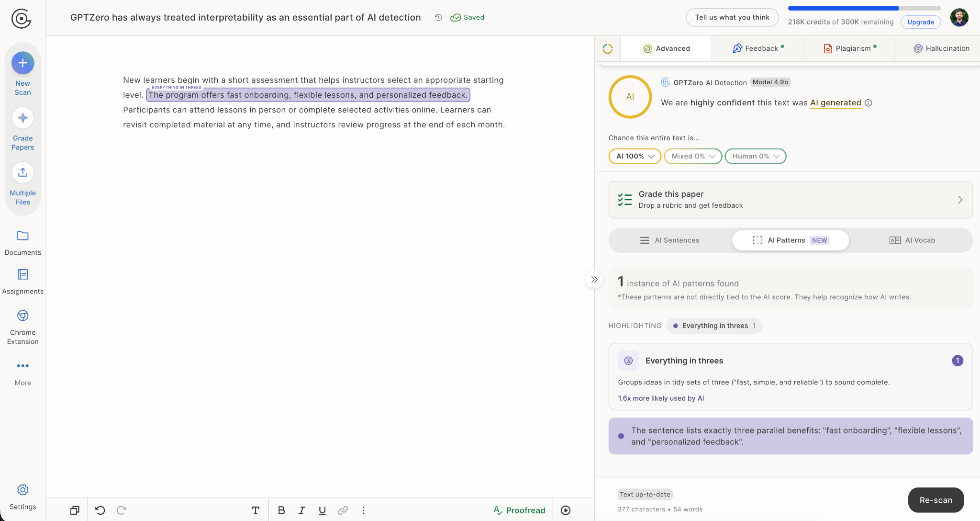This screenshot has height=521, width=980.
Task: Click the AI score circle
Action: pos(630,97)
